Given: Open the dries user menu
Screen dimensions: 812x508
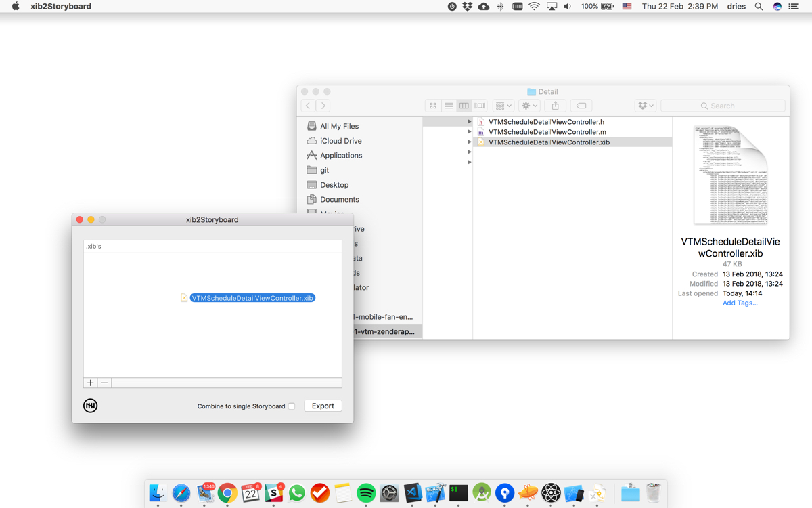Looking at the screenshot, I should (x=736, y=6).
